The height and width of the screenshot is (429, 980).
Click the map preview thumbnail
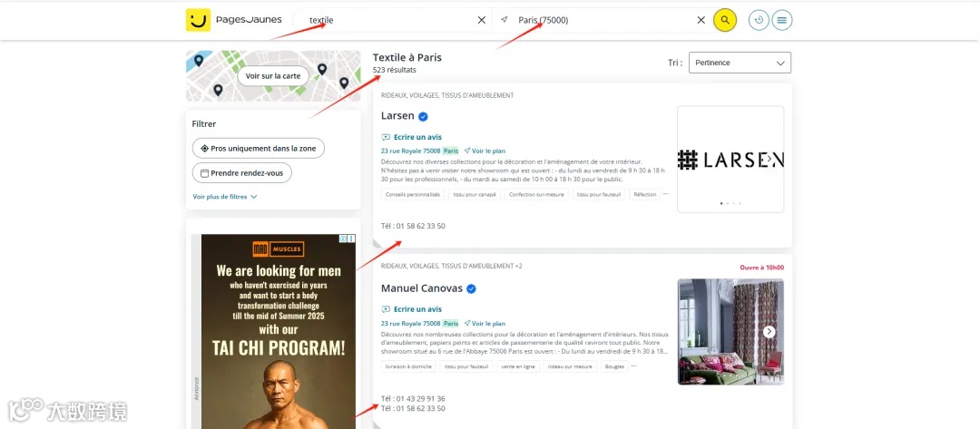273,76
